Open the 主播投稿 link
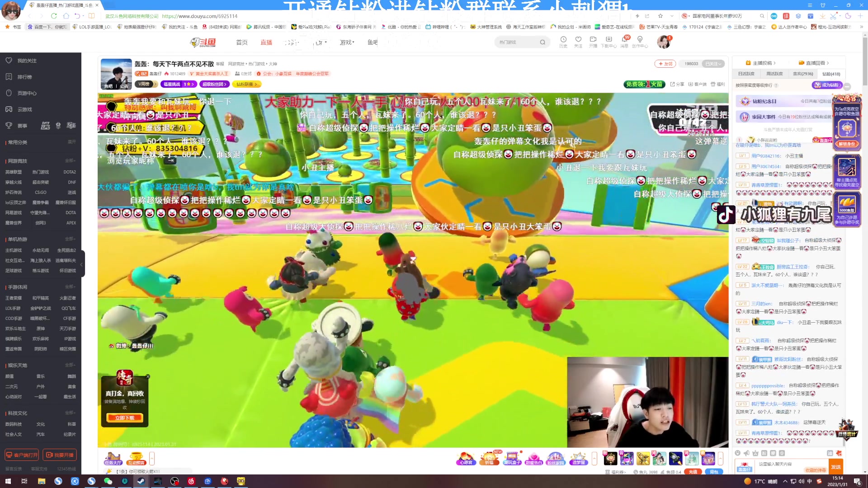 (x=761, y=63)
